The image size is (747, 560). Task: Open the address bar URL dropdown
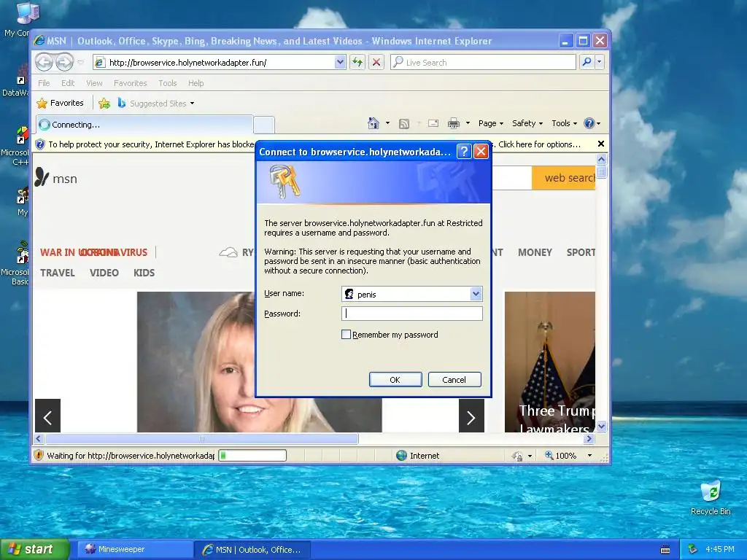[x=340, y=62]
